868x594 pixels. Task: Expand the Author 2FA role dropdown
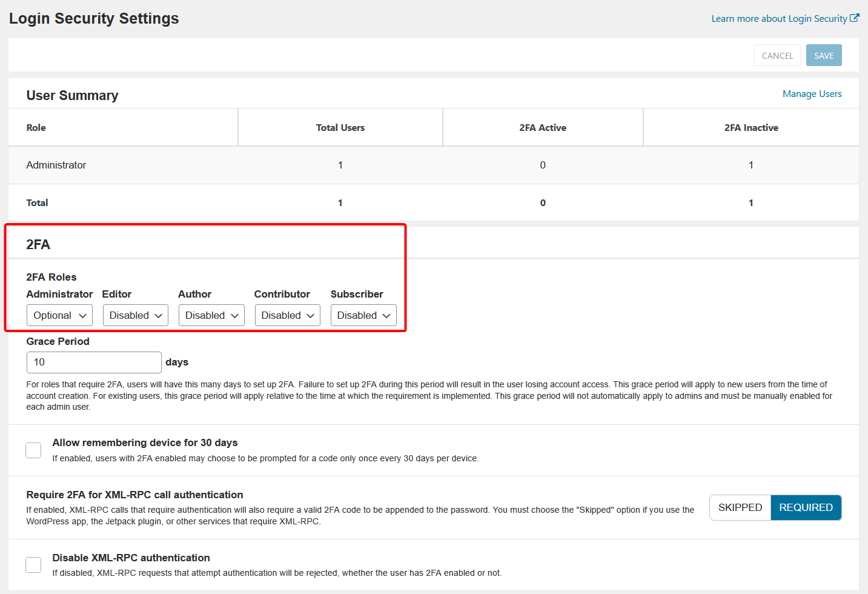tap(211, 315)
